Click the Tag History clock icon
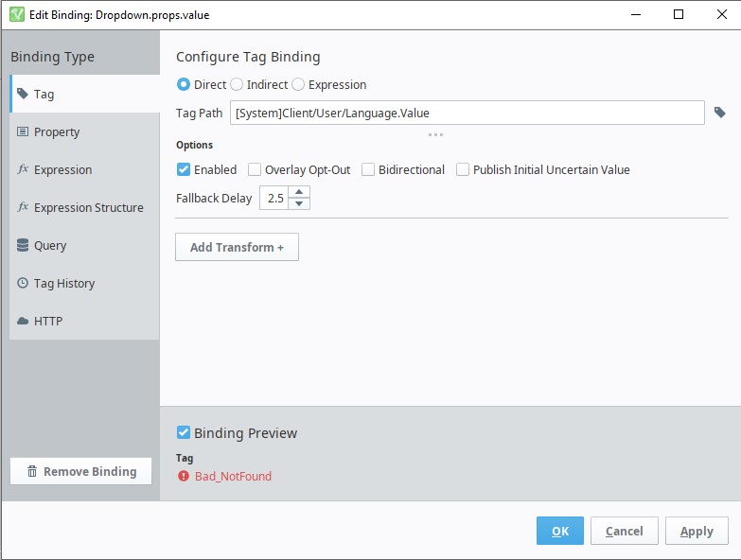Screen dimensions: 741x560 [x=23, y=283]
